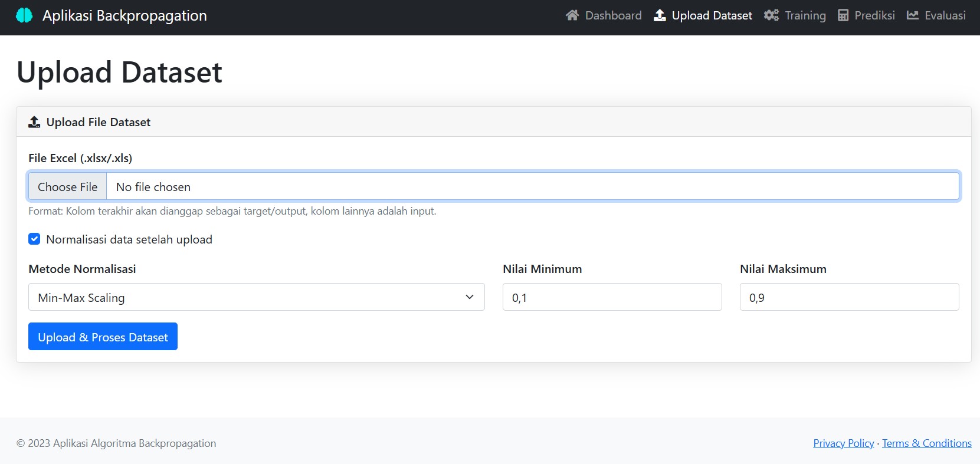Viewport: 980px width, 464px height.
Task: Go to the Training page
Action: [x=795, y=15]
